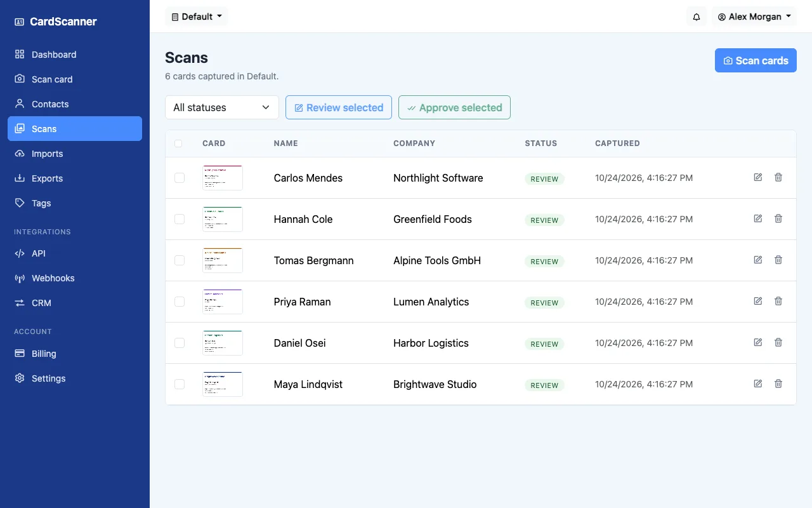This screenshot has width=812, height=508.
Task: Open Settings from the sidebar
Action: pos(75,378)
